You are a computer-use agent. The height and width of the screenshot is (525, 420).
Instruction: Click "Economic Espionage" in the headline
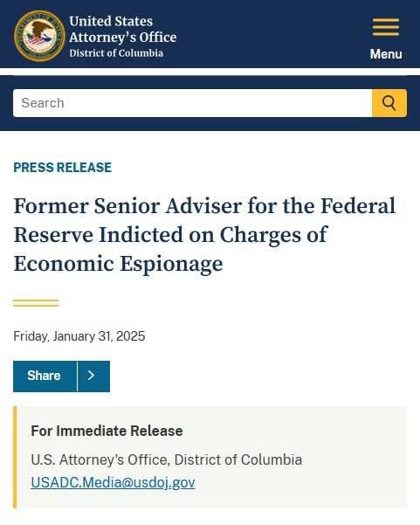118,264
